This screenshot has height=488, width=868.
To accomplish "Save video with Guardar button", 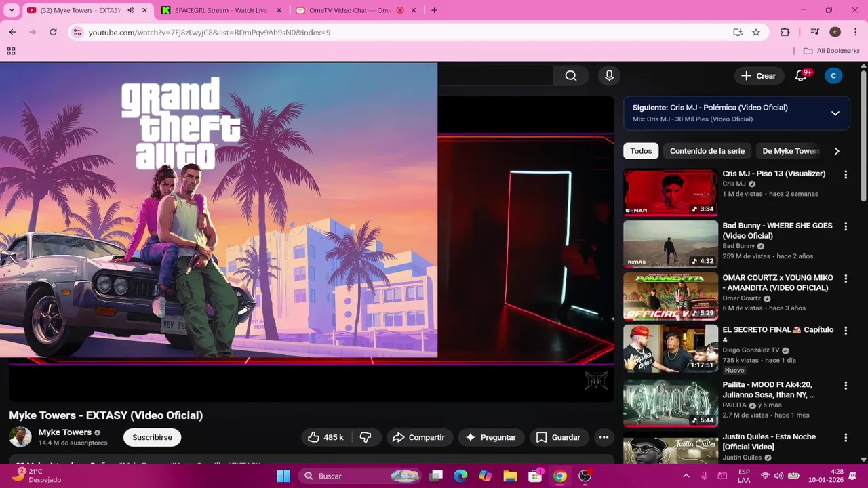I will pos(558,437).
